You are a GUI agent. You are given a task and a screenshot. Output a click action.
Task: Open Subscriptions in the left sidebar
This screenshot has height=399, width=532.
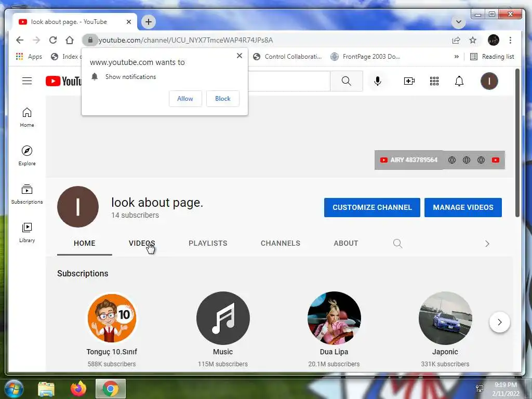click(27, 194)
